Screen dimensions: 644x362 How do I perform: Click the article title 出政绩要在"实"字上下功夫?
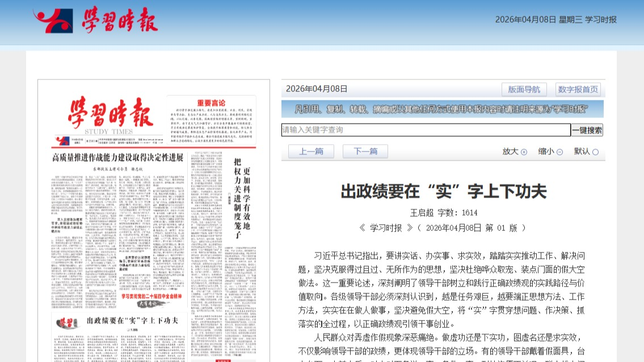point(443,192)
